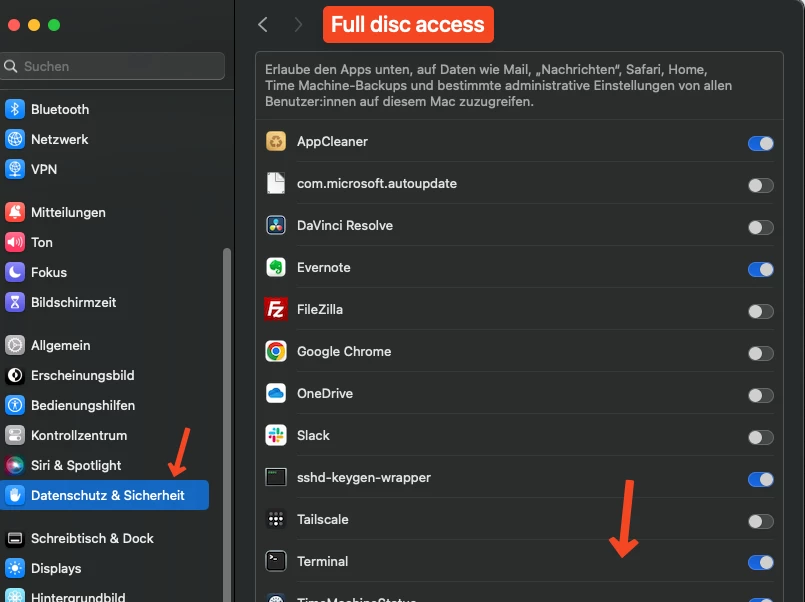Click the Kontrollzentrum icon
The image size is (805, 602).
[15, 435]
